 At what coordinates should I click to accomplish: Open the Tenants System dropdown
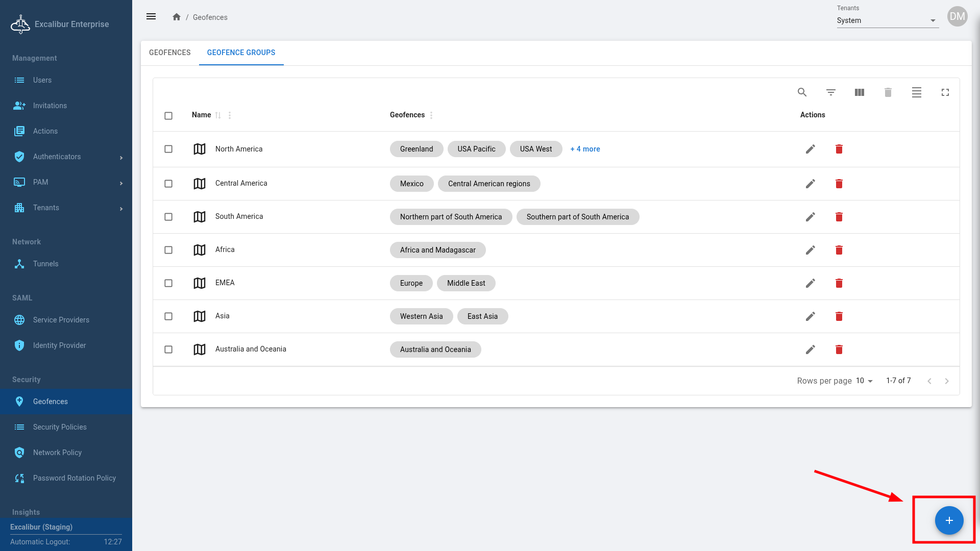(x=887, y=20)
